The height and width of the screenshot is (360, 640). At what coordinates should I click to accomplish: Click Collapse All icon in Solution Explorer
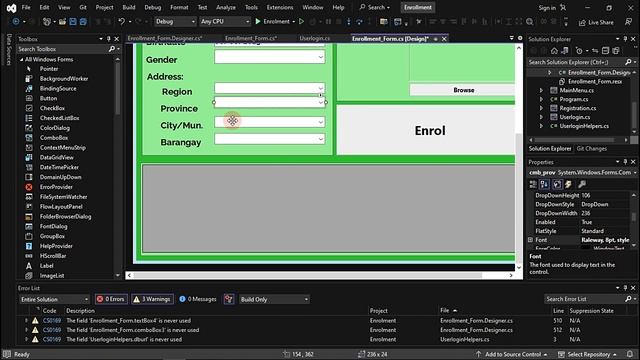coord(606,51)
